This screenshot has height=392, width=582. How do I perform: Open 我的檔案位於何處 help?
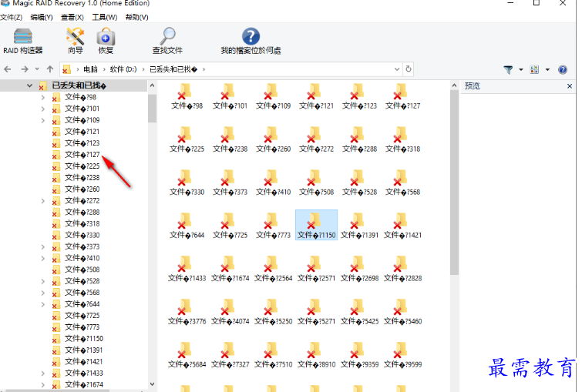pos(251,41)
